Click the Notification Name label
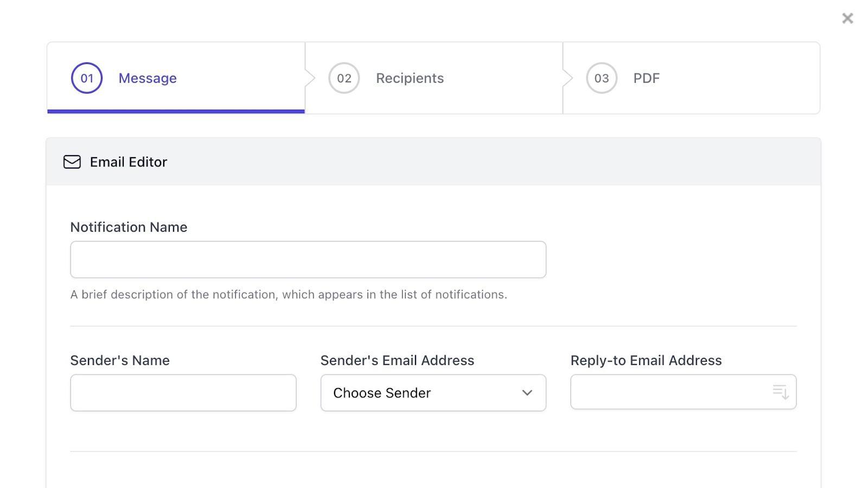Screen dimensions: 868x488 [129, 227]
